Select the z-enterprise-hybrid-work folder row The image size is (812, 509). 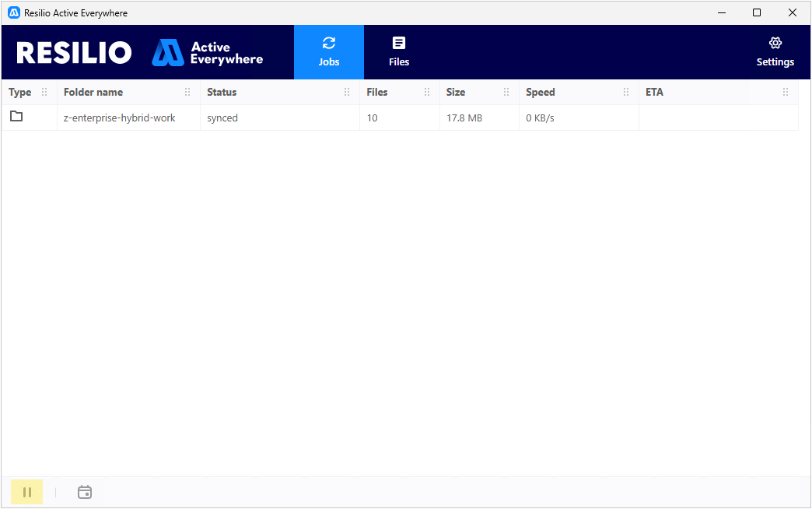click(x=400, y=118)
